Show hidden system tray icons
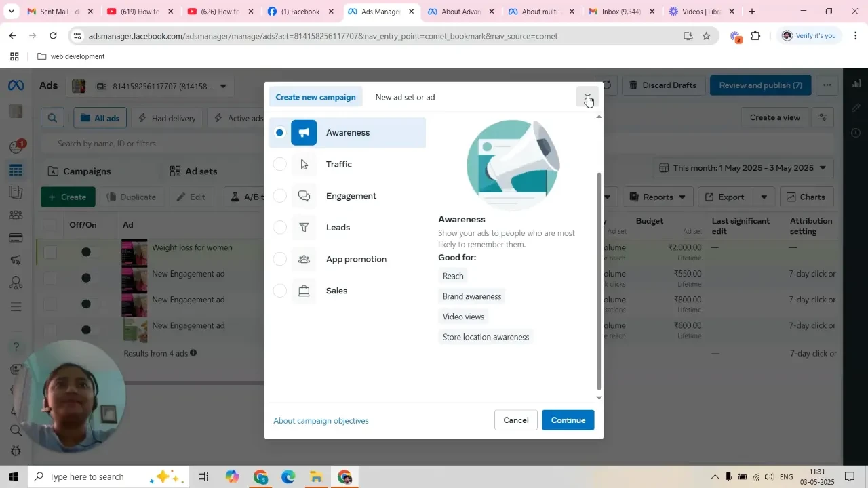Viewport: 868px width, 488px height. tap(714, 477)
